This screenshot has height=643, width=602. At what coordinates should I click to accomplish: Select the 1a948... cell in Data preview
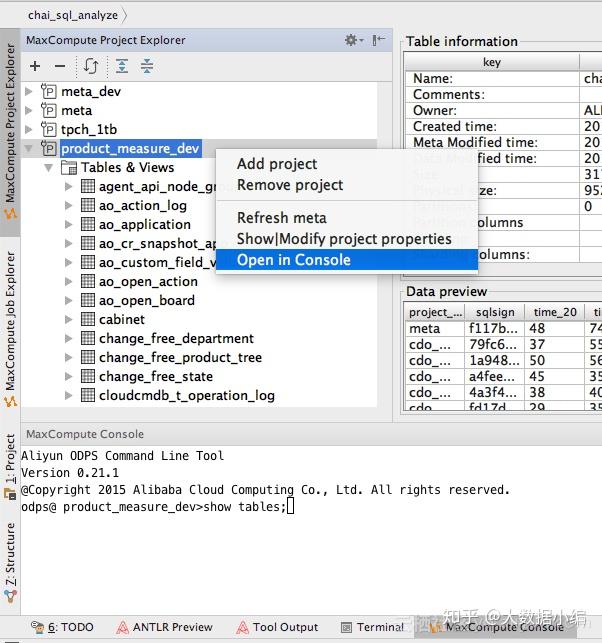click(x=495, y=360)
